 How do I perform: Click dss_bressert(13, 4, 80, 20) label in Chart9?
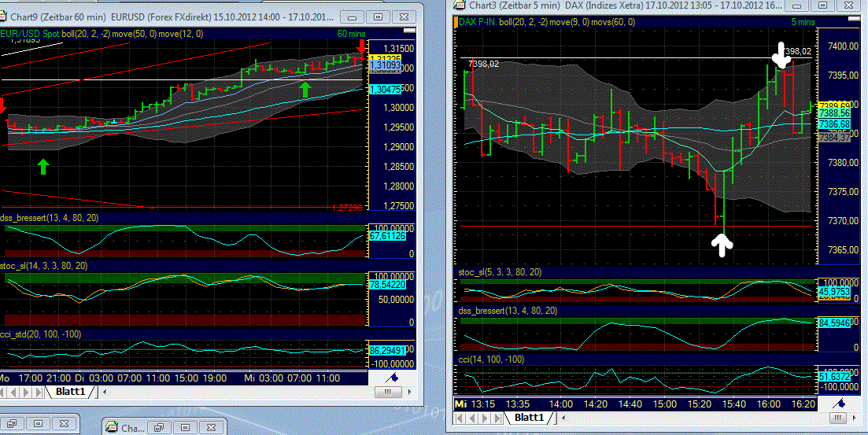[50, 218]
